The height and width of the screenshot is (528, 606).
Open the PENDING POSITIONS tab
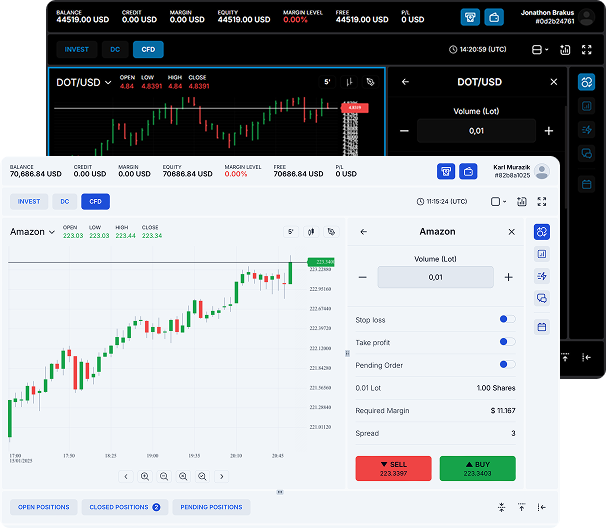click(211, 507)
